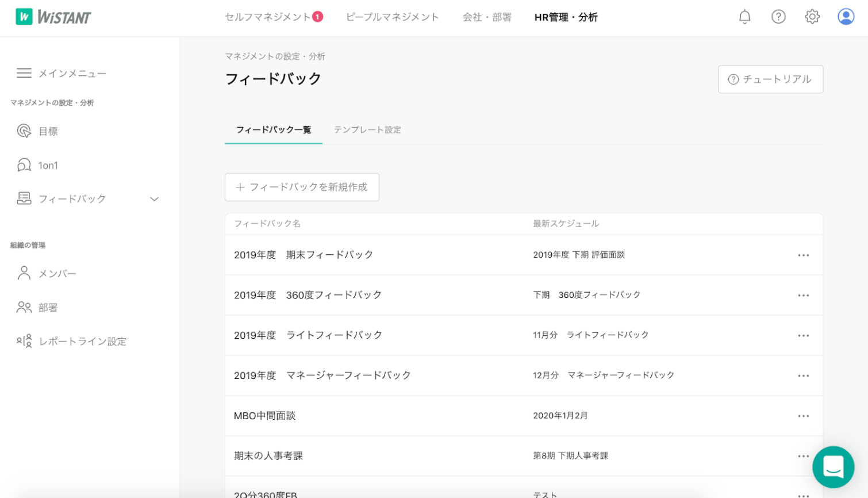This screenshot has width=868, height=498.
Task: Open the HR管理・分析 menu
Action: click(x=566, y=17)
